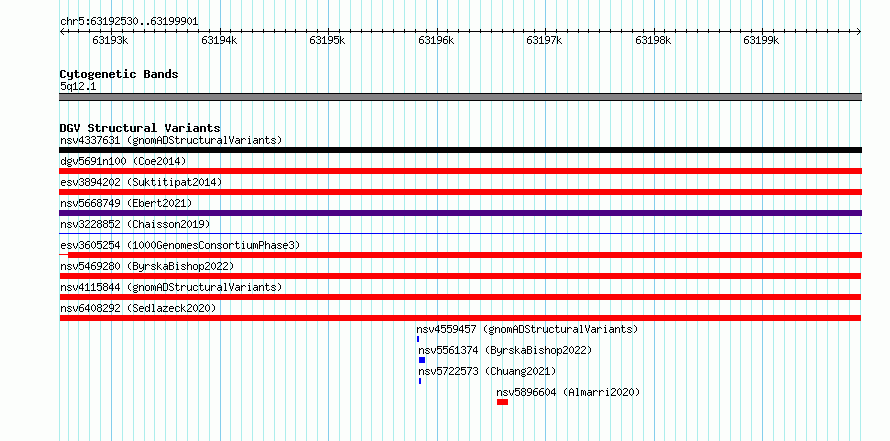Open nsv3228852 (Chaisson2019) label
The image size is (890, 441).
click(135, 224)
